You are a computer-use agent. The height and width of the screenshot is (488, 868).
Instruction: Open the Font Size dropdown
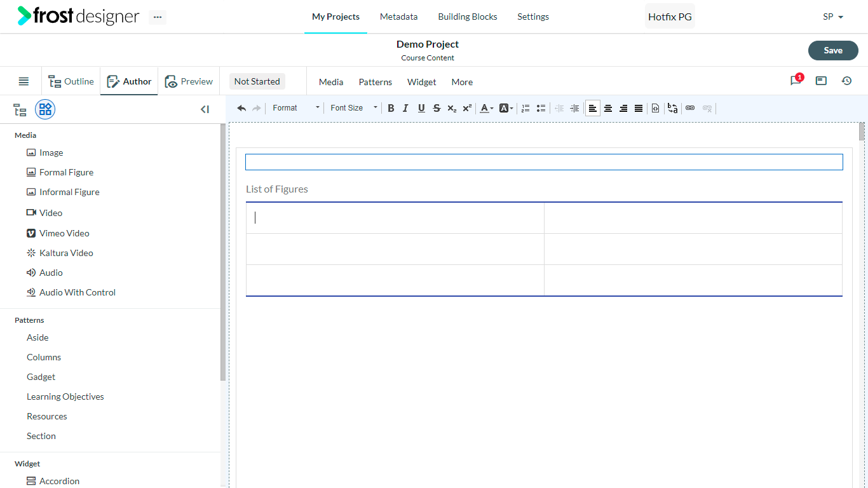coord(353,108)
